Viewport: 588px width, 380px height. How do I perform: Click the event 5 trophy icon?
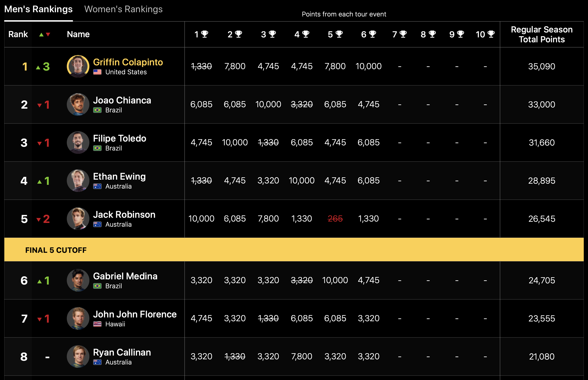click(x=339, y=34)
